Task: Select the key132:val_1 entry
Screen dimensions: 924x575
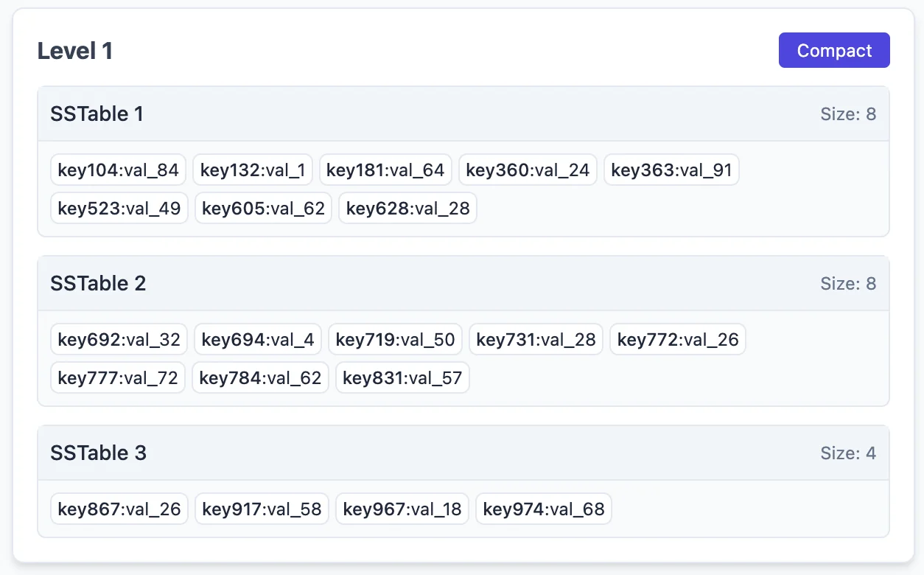Action: (x=253, y=170)
